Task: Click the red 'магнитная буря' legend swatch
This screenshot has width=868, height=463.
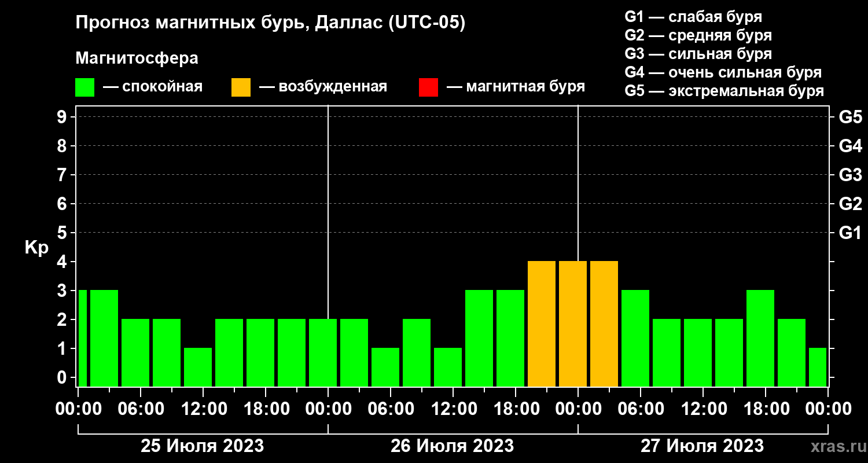Action: point(428,87)
